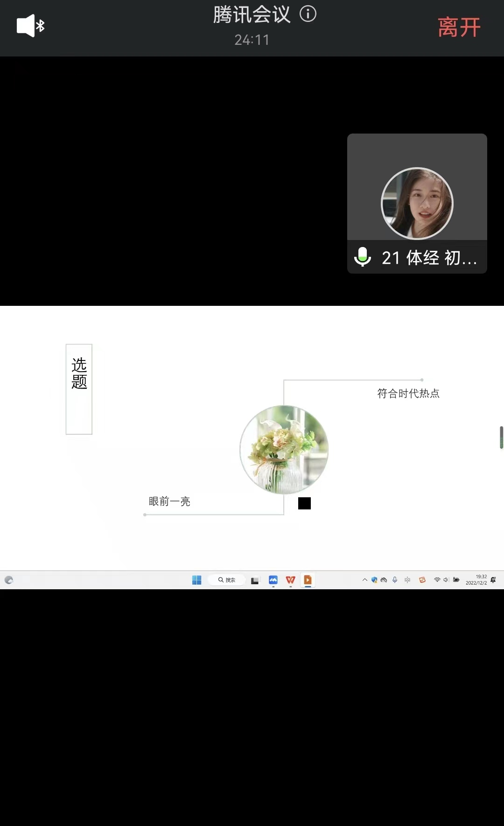
Task: Open the clock showing 19:32 2022/12/2
Action: (x=476, y=580)
